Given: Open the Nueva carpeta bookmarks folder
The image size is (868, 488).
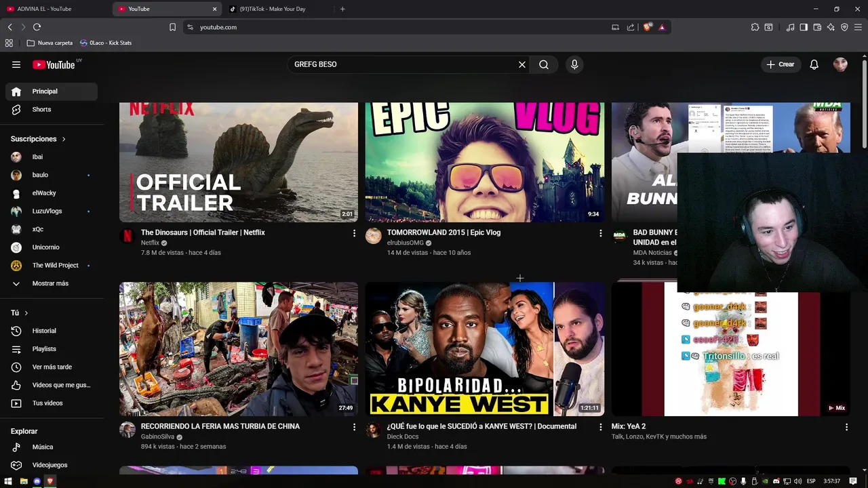Looking at the screenshot, I should coord(50,43).
